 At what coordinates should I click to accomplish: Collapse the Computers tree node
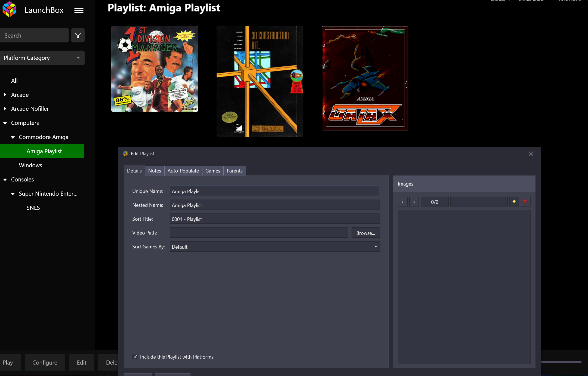click(x=5, y=123)
